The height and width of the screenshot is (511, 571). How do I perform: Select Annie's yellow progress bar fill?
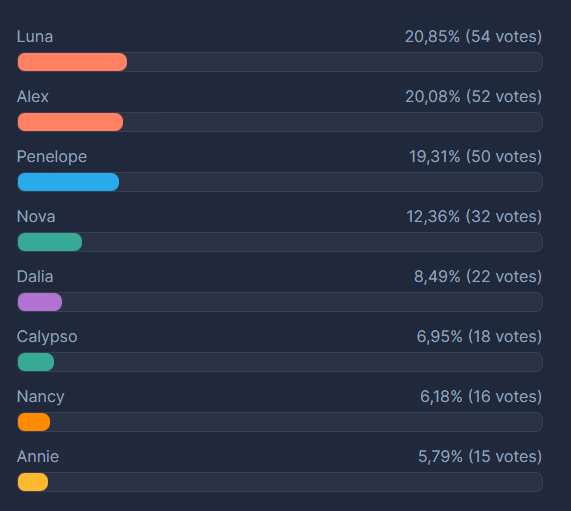point(33,482)
